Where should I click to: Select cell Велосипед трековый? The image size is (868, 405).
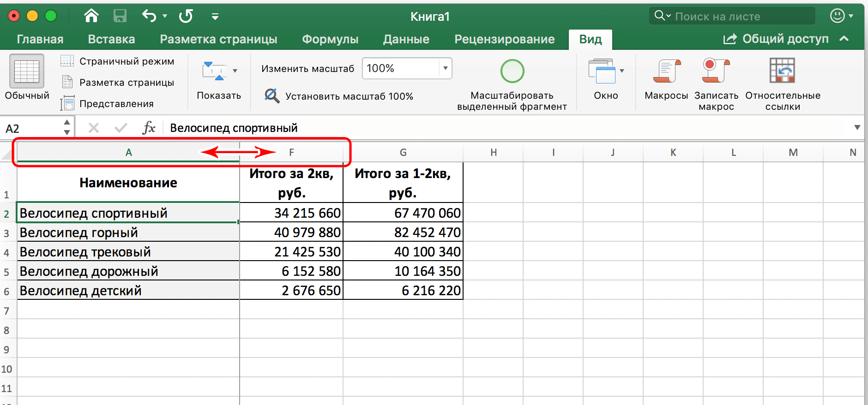[x=128, y=251]
